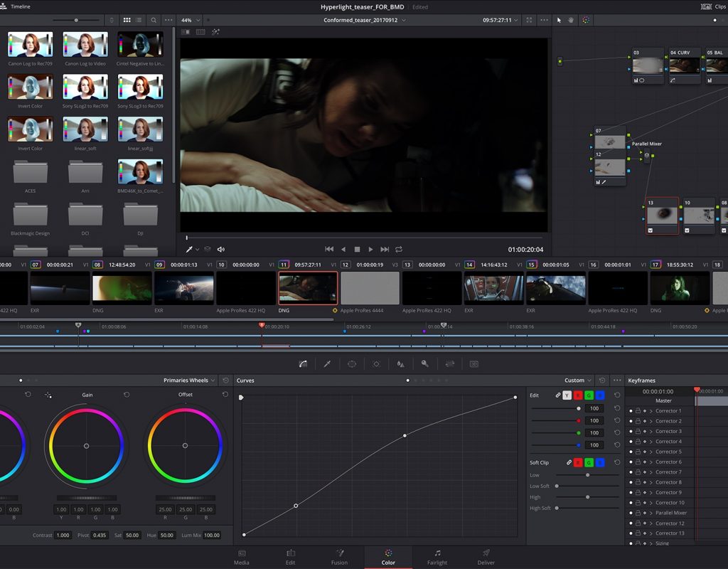Image resolution: width=728 pixels, height=569 pixels.
Task: Toggle Soft Clip blue channel
Action: pyautogui.click(x=600, y=462)
